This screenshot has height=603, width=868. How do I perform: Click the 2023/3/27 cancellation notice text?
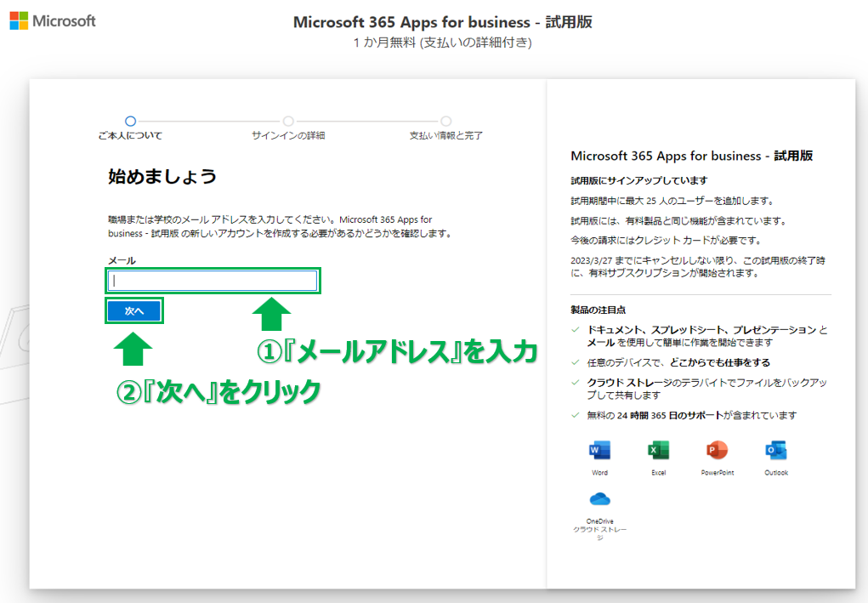point(697,266)
